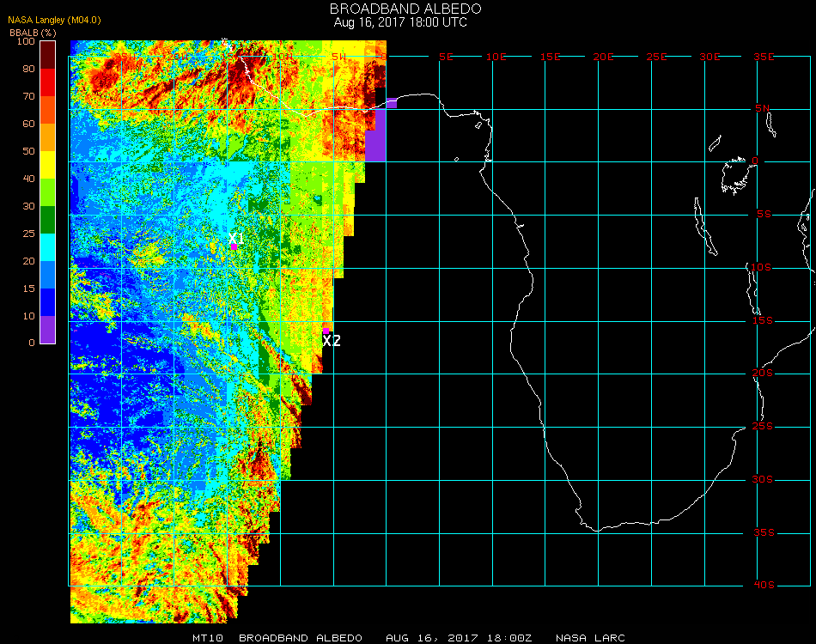The image size is (816, 644).
Task: Click the Aug 16, 2017 18:00 UTC timestamp
Action: pos(400,22)
